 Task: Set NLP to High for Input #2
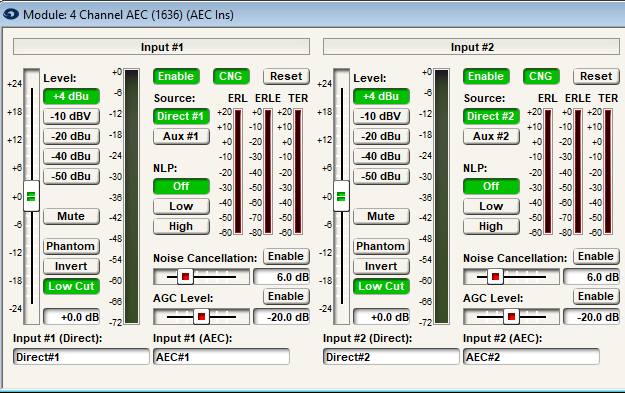491,226
